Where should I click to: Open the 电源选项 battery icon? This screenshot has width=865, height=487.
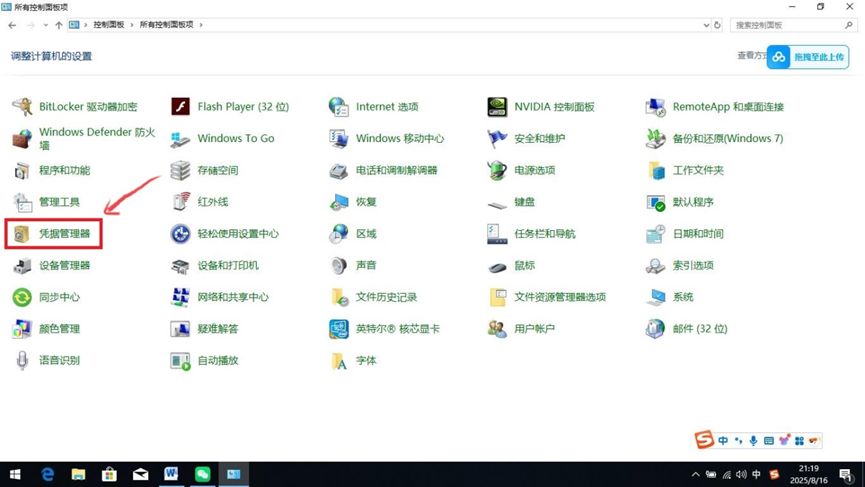point(497,170)
